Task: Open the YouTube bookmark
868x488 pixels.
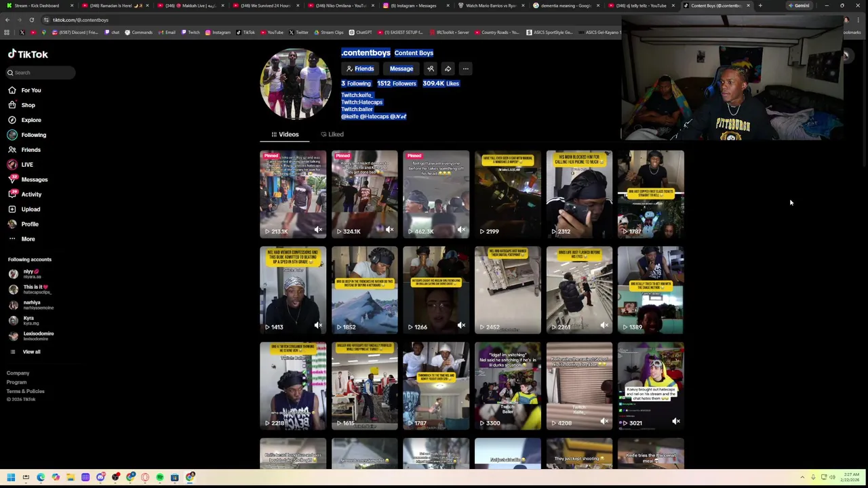Action: point(272,32)
